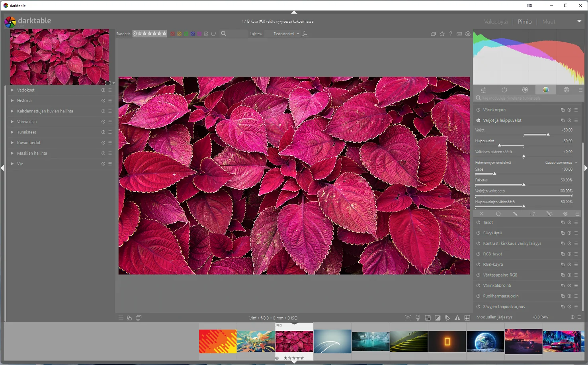Turn on the Sävykäyrä module
The height and width of the screenshot is (365, 588).
point(478,233)
